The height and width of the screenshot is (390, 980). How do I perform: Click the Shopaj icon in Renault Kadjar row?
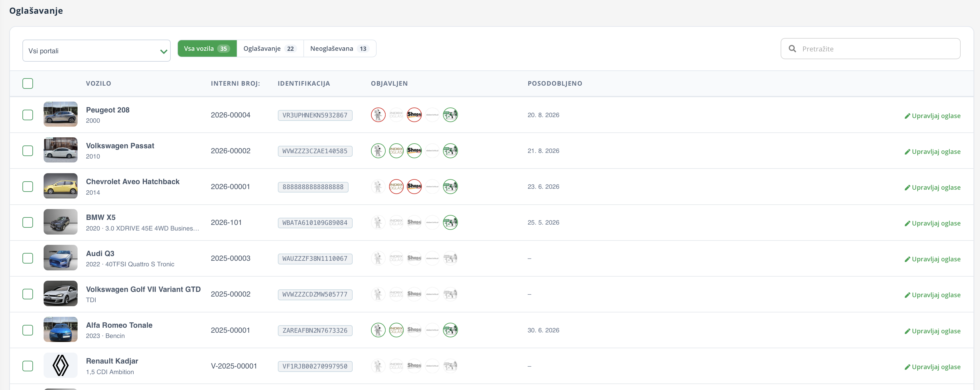414,366
